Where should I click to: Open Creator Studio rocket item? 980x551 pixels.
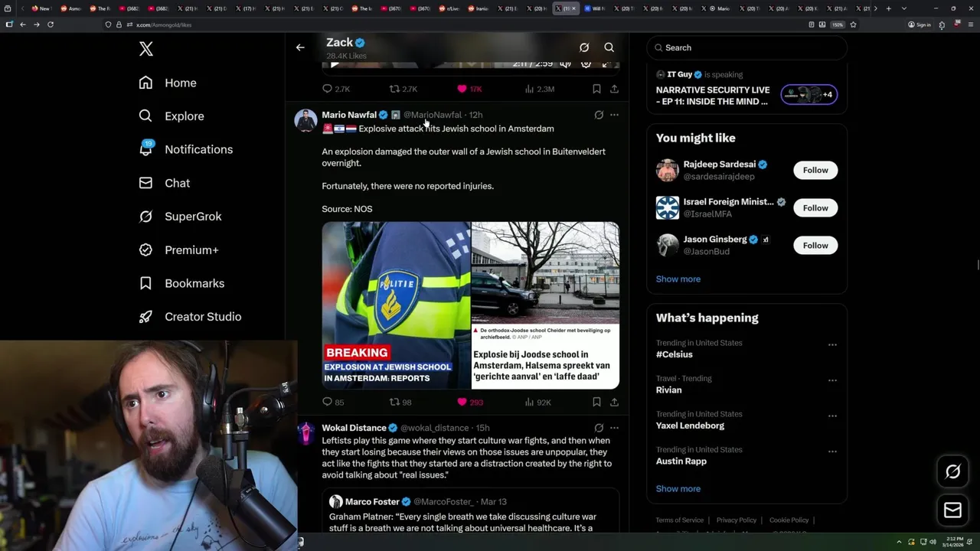(x=191, y=317)
